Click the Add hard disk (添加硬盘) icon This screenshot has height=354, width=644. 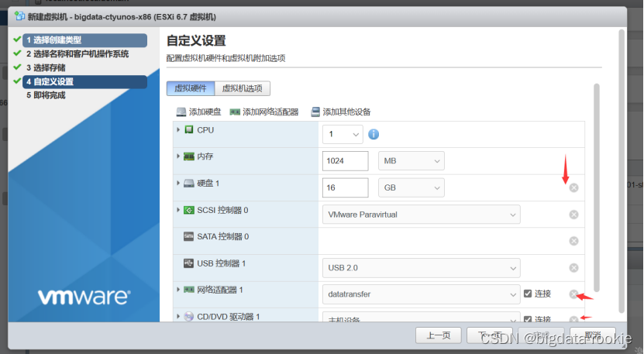pyautogui.click(x=181, y=112)
